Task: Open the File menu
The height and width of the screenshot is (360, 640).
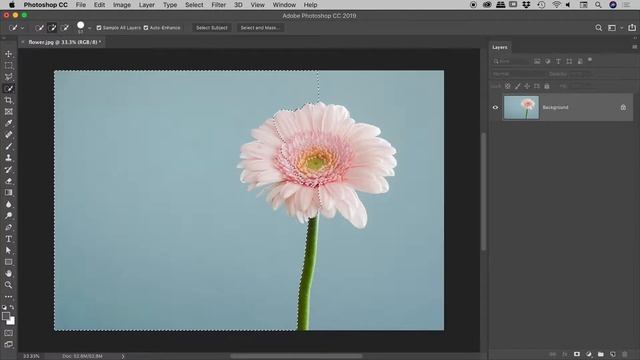Action: click(x=81, y=5)
